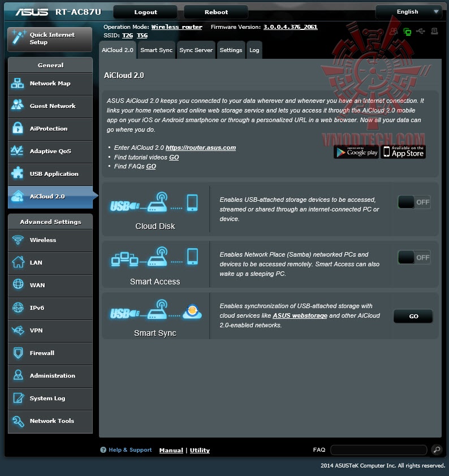This screenshot has height=476, width=449.
Task: Click the Adaptive QoS graph icon
Action: coord(17,151)
